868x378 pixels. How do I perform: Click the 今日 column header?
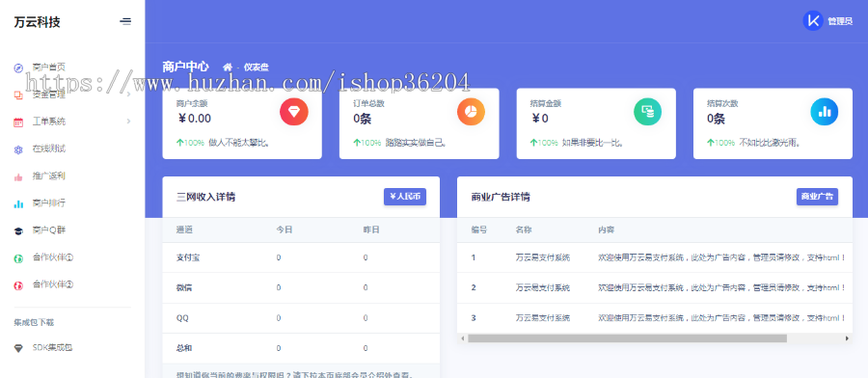point(285,229)
